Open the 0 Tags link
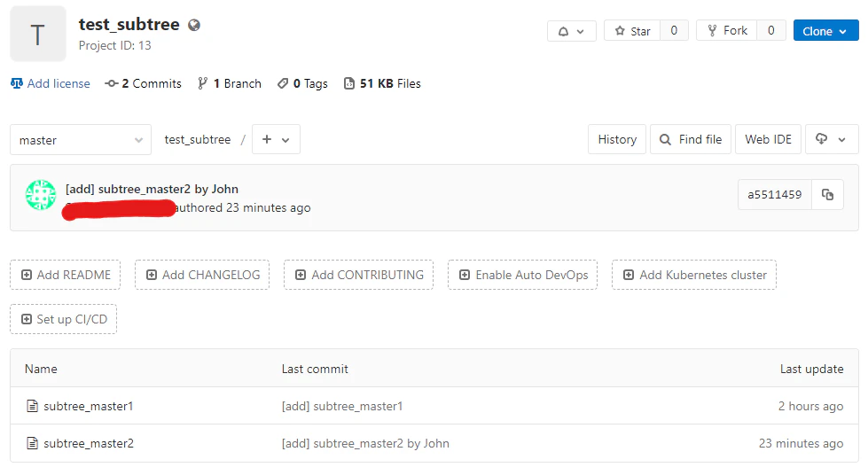The height and width of the screenshot is (475, 868). [x=303, y=83]
